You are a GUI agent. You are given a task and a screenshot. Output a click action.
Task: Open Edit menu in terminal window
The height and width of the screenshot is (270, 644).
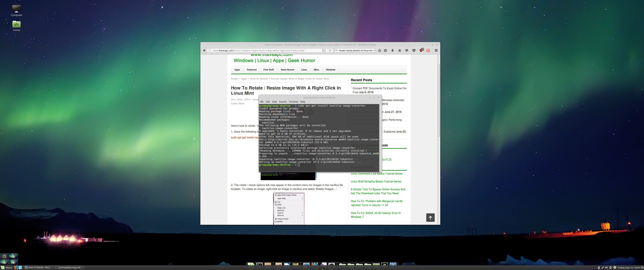(x=268, y=102)
